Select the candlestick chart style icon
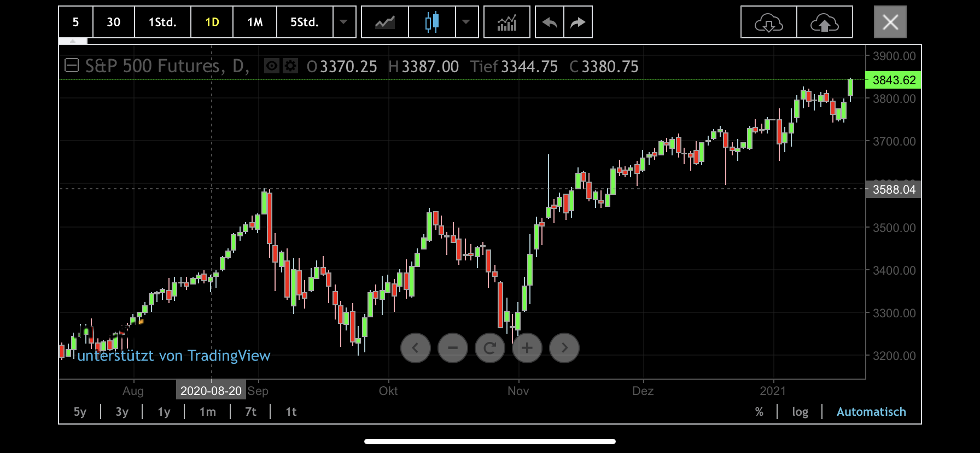980x453 pixels. click(x=432, y=22)
